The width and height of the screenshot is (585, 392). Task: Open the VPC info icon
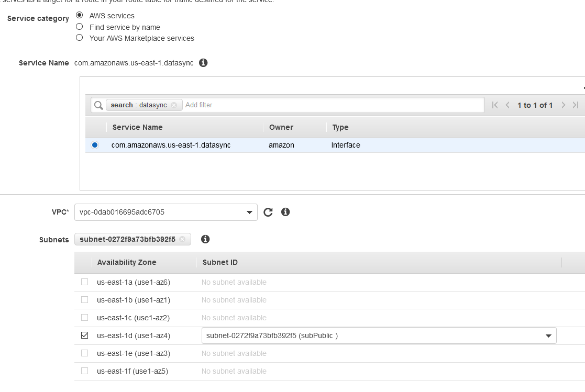tap(285, 212)
